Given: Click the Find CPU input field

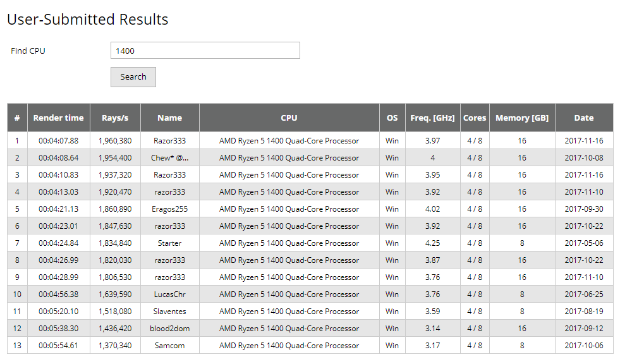Looking at the screenshot, I should [205, 51].
